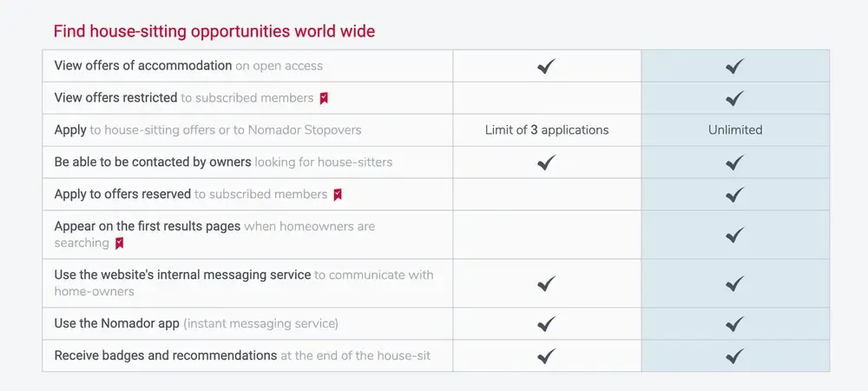
Task: Click the 'View offers restricted' row text
Action: (184, 98)
